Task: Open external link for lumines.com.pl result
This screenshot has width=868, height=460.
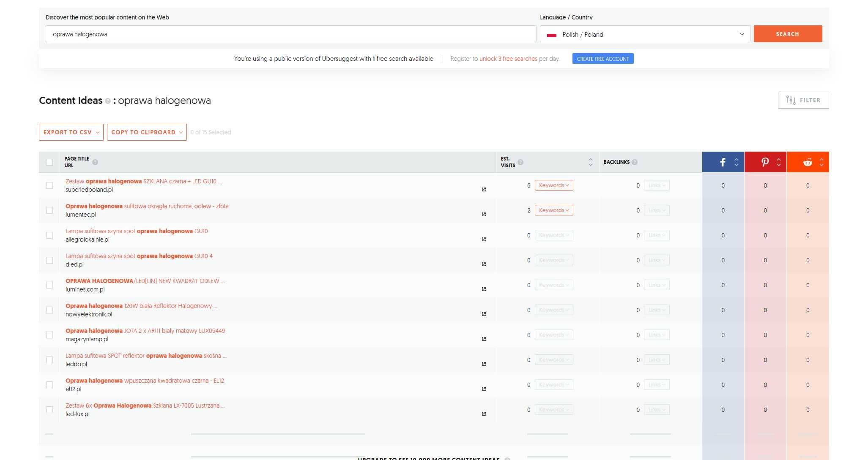Action: 484,289
